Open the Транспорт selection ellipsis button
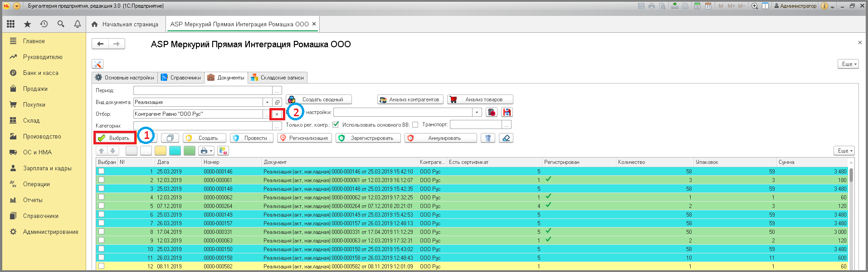The height and width of the screenshot is (272, 868). pyautogui.click(x=507, y=124)
